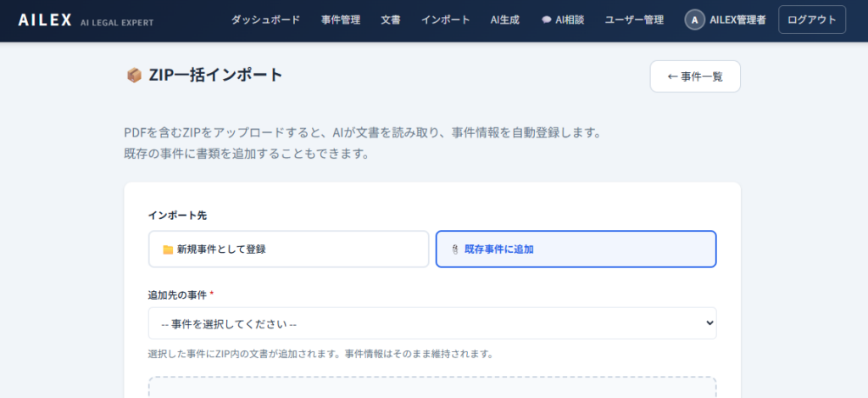This screenshot has height=398, width=868.
Task: Click the dashed ZIP upload drop area
Action: tap(431, 389)
